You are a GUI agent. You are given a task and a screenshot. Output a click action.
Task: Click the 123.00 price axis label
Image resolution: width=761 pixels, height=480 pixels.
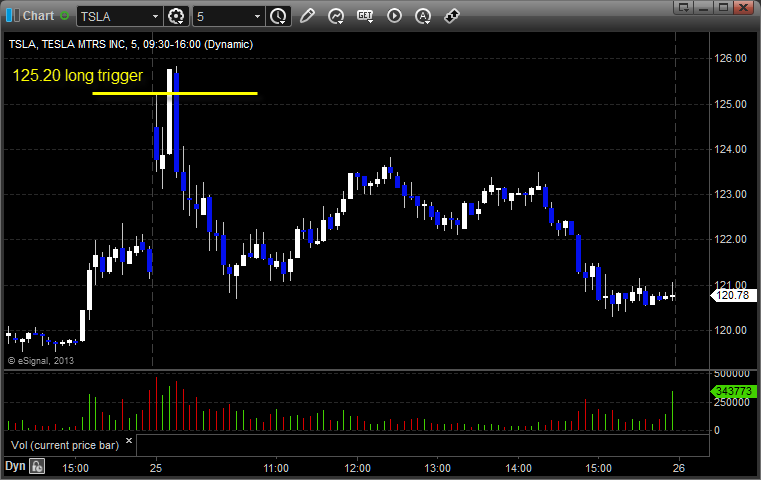point(730,194)
